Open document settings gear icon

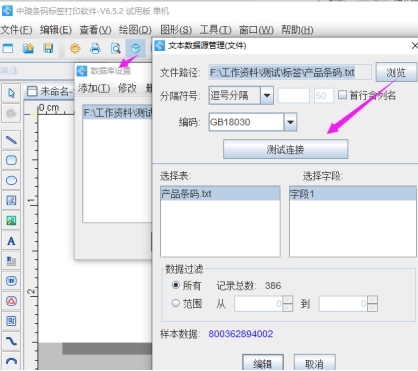coord(75,49)
